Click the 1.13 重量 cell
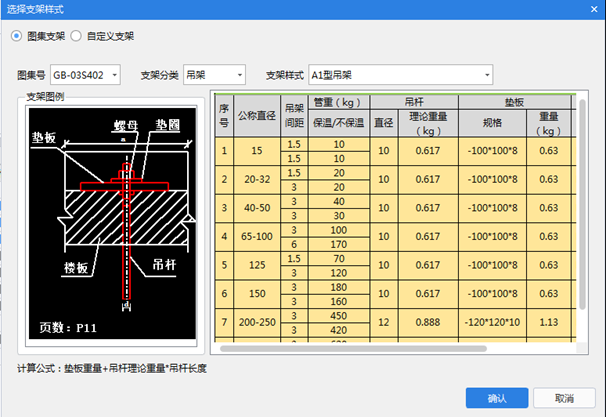606x417 pixels. pos(548,320)
